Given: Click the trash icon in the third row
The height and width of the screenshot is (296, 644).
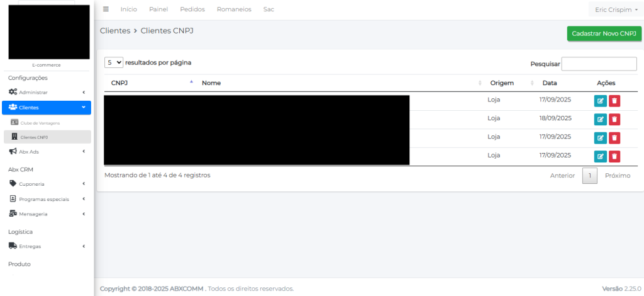Looking at the screenshot, I should 614,138.
